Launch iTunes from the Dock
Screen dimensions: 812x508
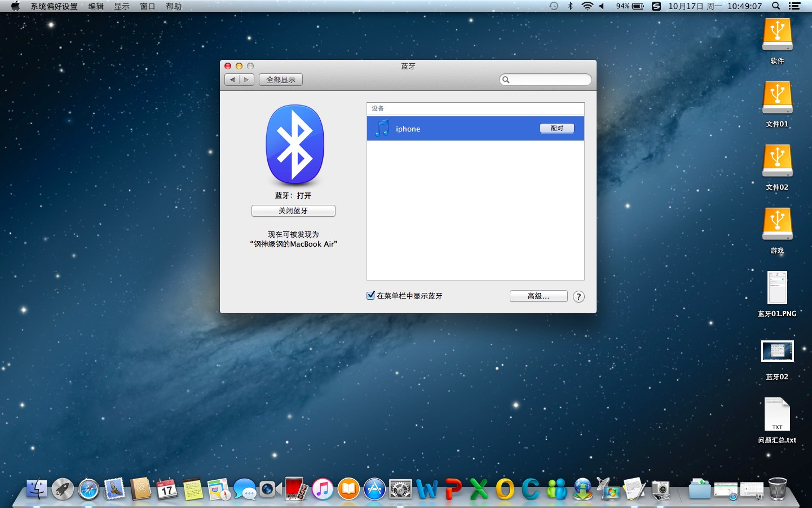323,489
